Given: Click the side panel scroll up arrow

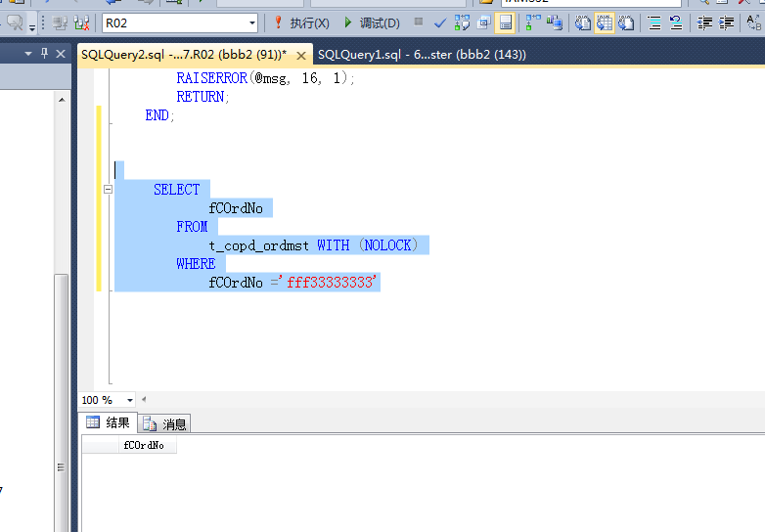Looking at the screenshot, I should point(62,100).
